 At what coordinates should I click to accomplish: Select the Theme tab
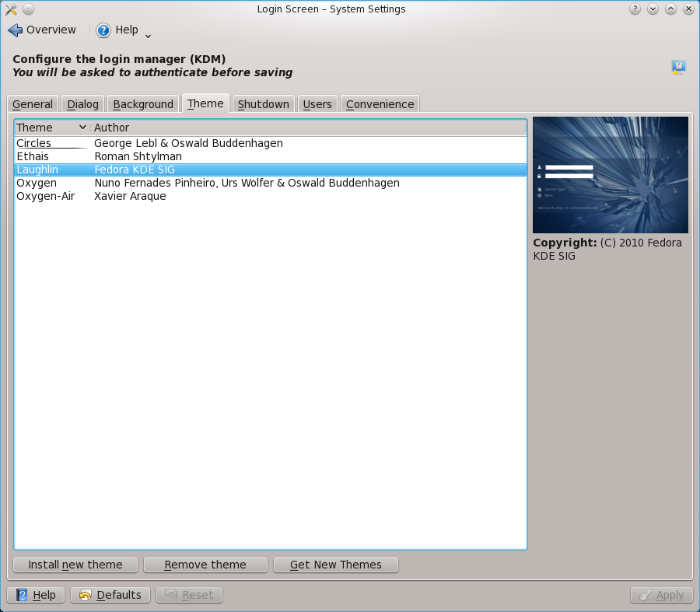[205, 103]
